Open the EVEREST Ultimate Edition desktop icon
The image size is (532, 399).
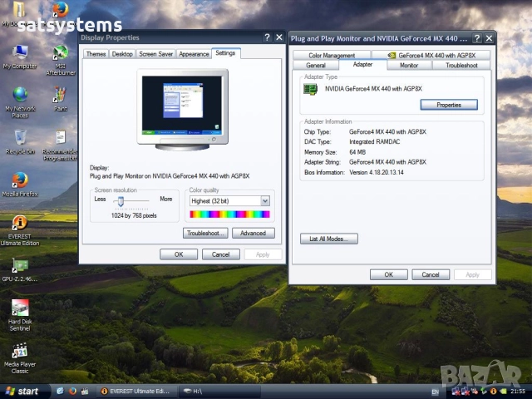click(20, 223)
